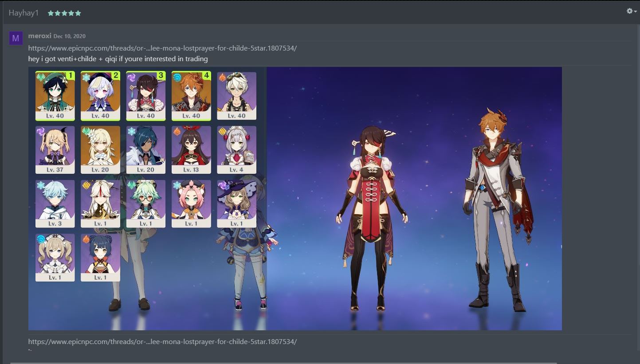Click the Dec 10, 2020 timestamp
This screenshot has height=364, width=640.
coord(70,36)
